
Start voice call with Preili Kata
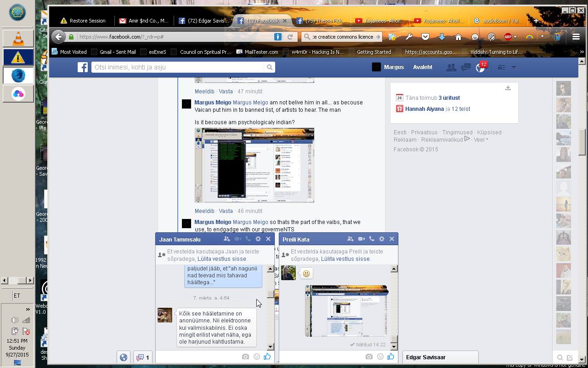click(372, 239)
